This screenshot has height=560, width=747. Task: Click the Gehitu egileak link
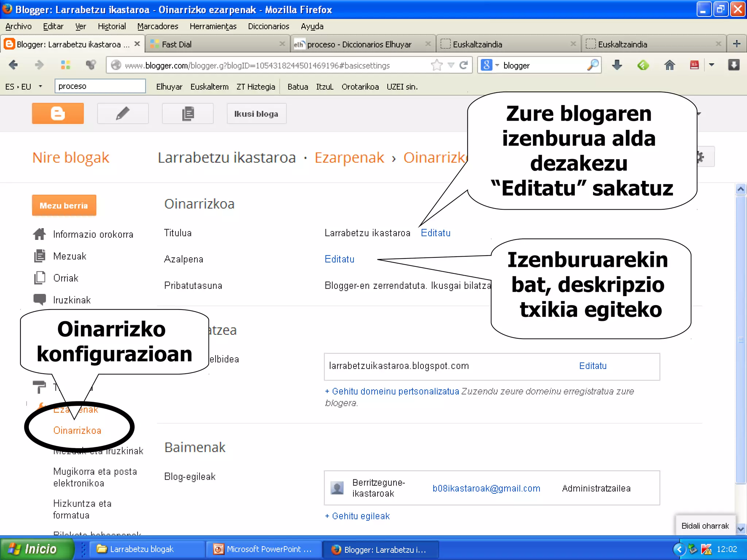[x=357, y=516]
